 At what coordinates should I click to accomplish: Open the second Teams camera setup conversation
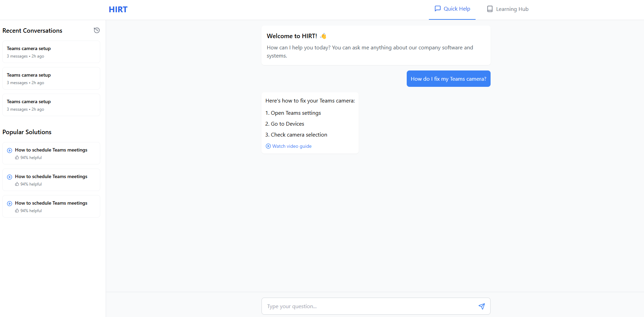(51, 78)
